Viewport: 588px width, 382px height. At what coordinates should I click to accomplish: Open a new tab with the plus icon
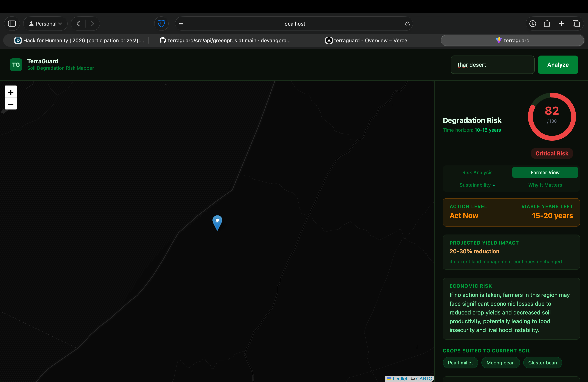click(x=562, y=24)
